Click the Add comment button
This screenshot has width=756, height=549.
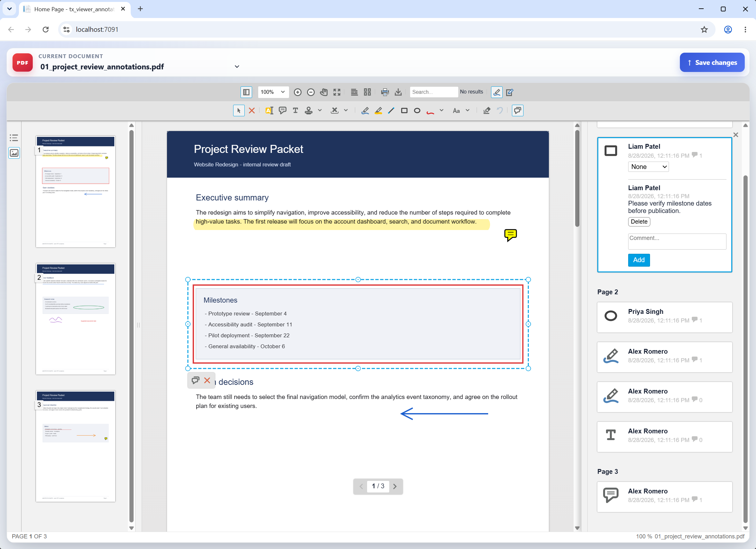click(639, 260)
